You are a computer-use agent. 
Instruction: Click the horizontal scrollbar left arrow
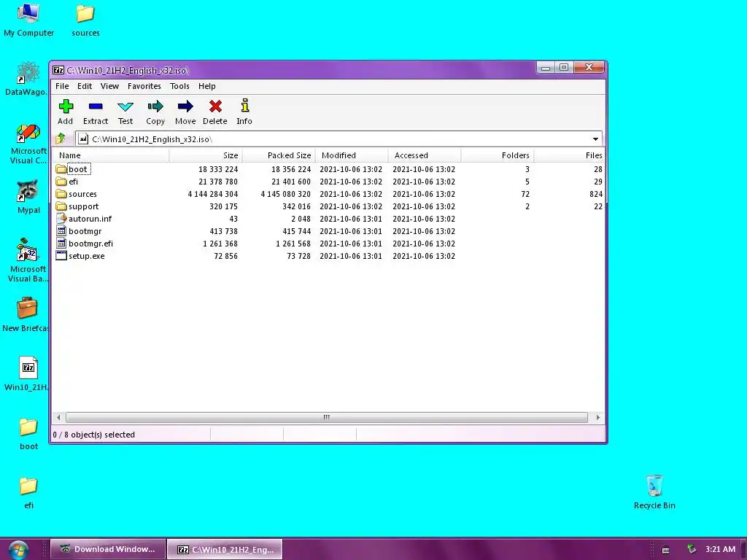pos(58,418)
